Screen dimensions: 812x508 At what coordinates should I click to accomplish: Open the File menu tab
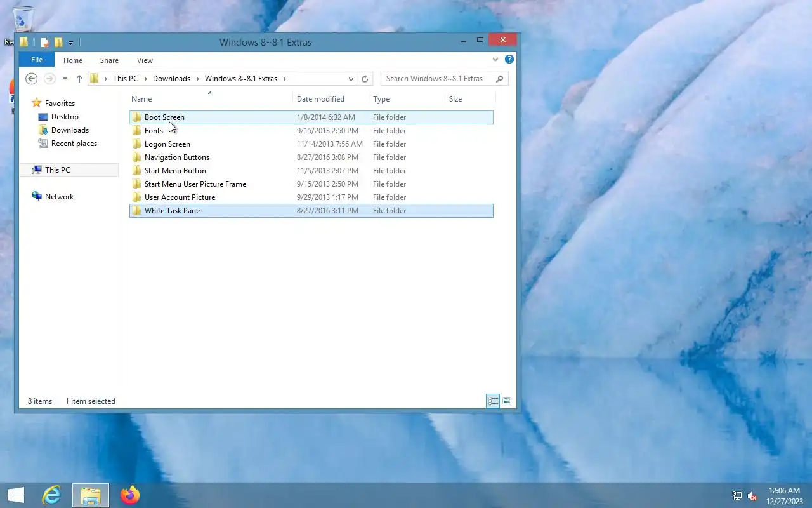(37, 60)
